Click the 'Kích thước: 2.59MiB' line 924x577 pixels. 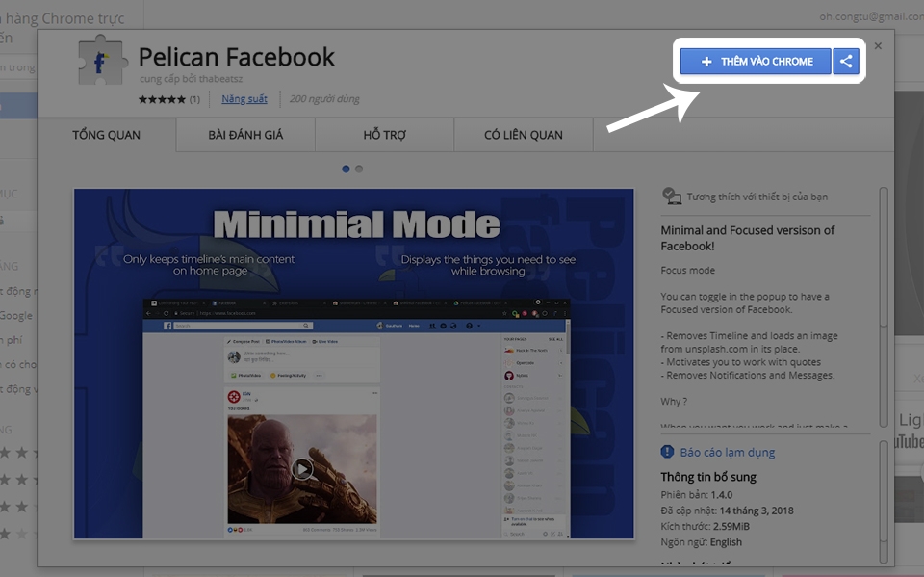[x=705, y=526]
